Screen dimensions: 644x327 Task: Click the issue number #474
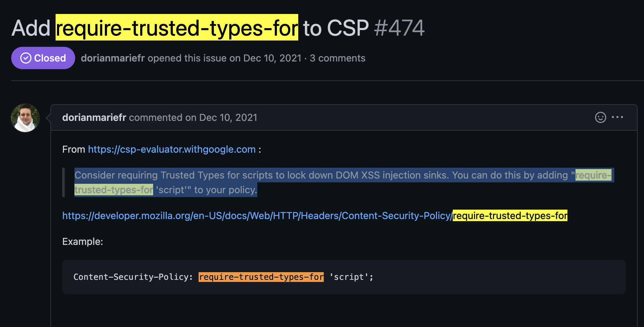tap(399, 28)
